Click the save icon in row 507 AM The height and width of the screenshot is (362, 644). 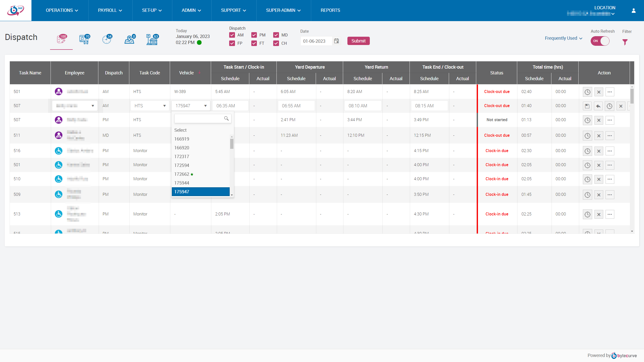[587, 106]
